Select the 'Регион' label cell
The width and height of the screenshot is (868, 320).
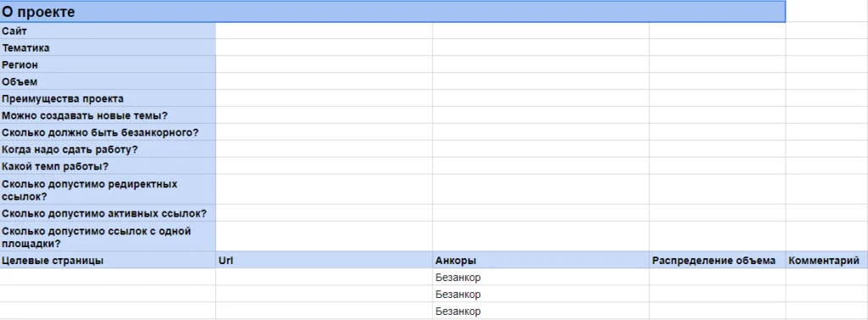tap(108, 64)
